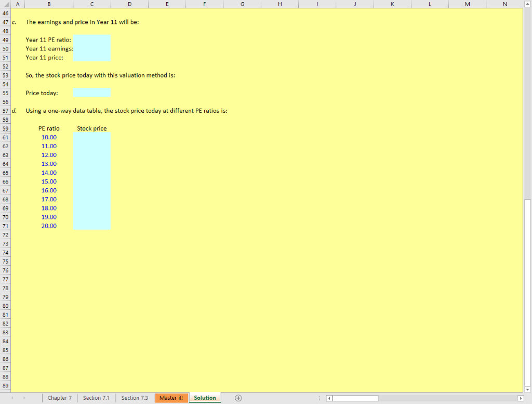This screenshot has height=404, width=532.
Task: Open the orange Master it! tab
Action: [x=171, y=398]
